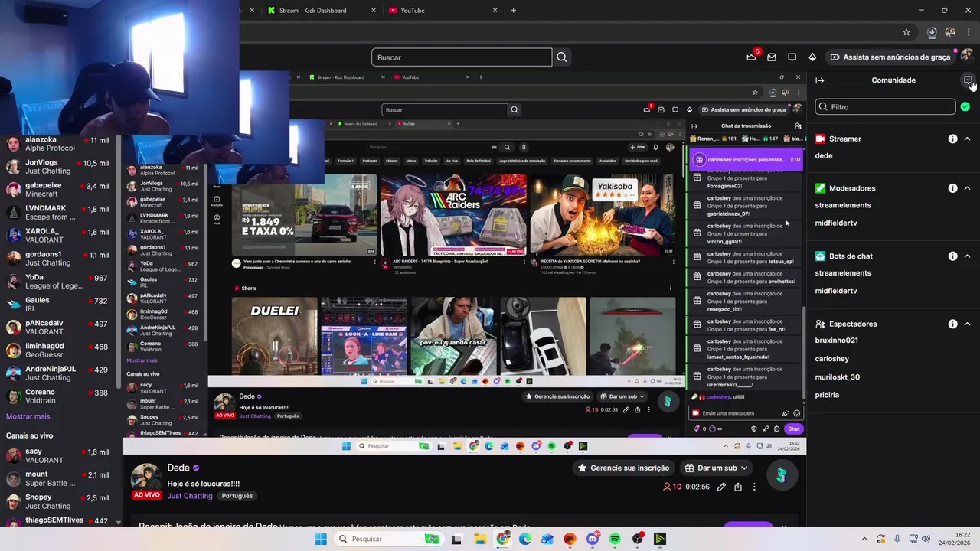Switch back to chat using the Comunidade header icon
This screenshot has width=980, height=551.
pos(969,80)
